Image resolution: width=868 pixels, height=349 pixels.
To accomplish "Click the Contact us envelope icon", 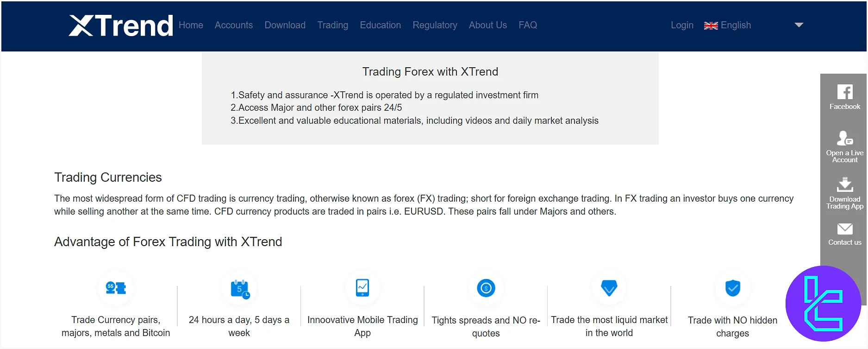I will 845,229.
